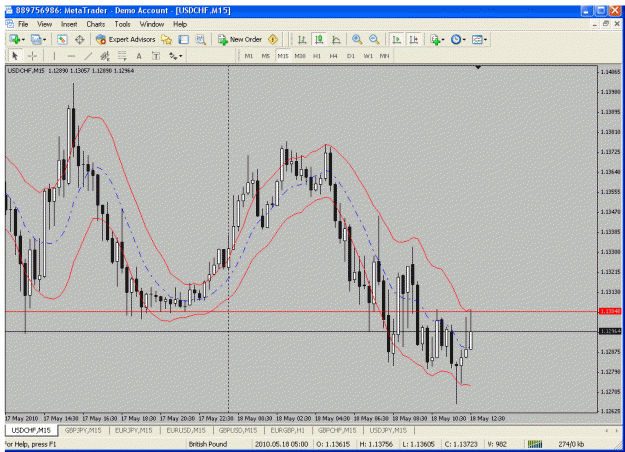
Task: Open the Strategy Tester icon
Action: point(200,39)
